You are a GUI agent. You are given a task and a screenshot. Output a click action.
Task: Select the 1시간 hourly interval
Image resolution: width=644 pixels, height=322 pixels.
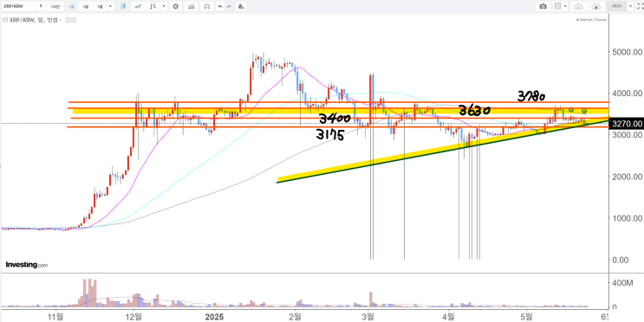coord(55,7)
